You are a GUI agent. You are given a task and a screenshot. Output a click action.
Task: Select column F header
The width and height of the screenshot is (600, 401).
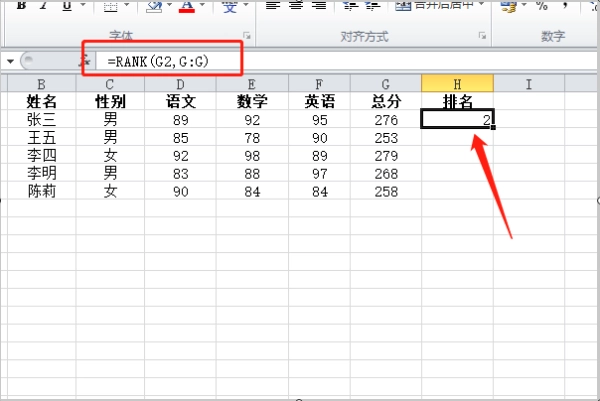click(x=319, y=84)
